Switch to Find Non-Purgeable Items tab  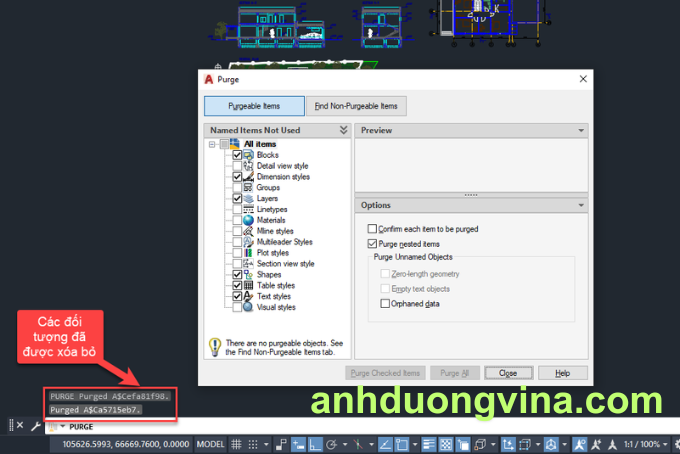pyautogui.click(x=356, y=106)
